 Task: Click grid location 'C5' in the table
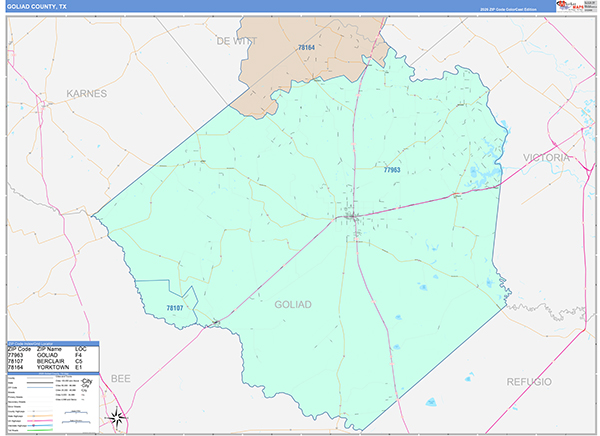(x=78, y=361)
